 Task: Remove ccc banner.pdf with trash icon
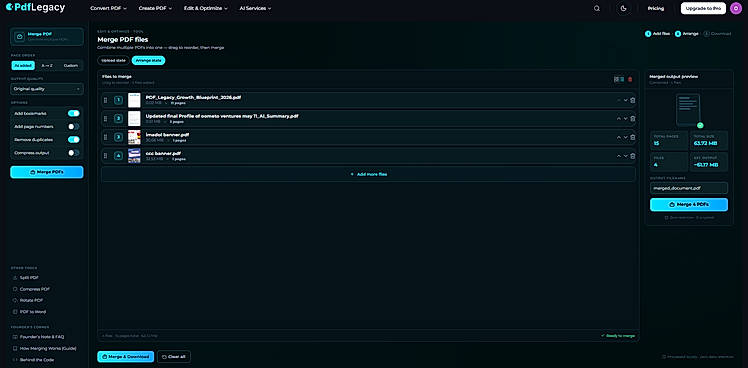(x=633, y=156)
